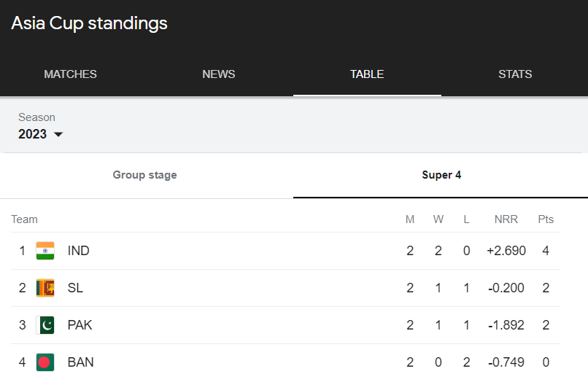Select the TABLE tab
This screenshot has height=382, width=588.
(x=367, y=74)
